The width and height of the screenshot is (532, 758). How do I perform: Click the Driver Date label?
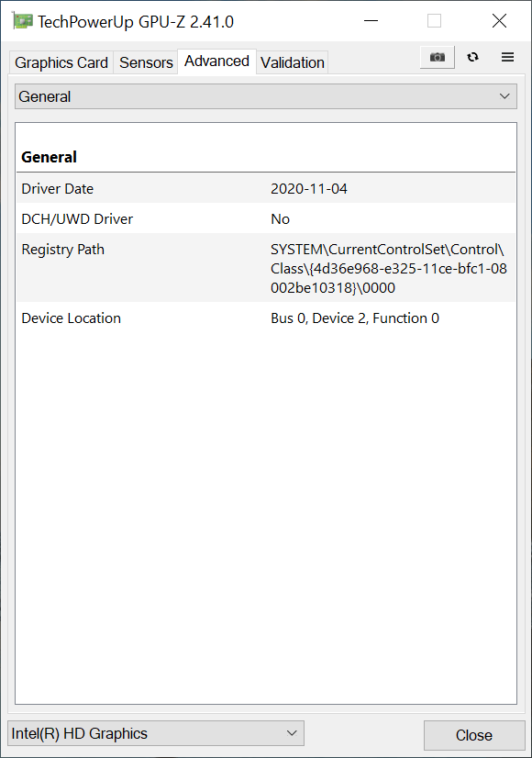pyautogui.click(x=58, y=188)
